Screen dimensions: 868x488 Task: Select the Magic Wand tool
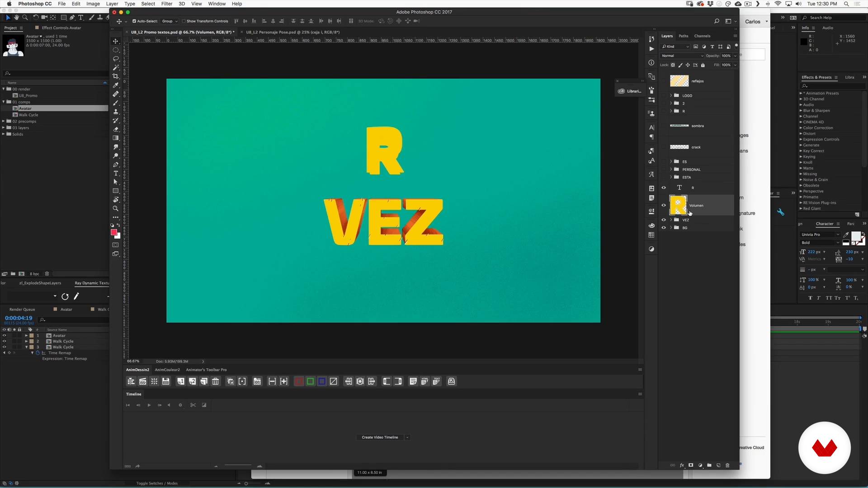(116, 67)
